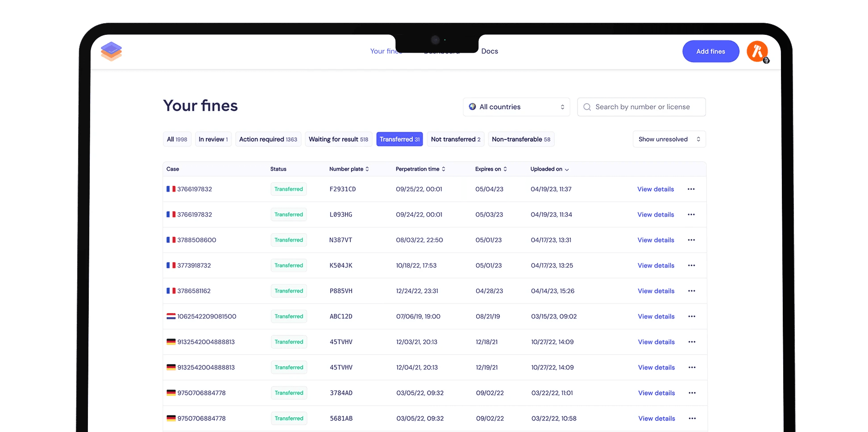Click the Status column header
868x432 pixels.
pyautogui.click(x=278, y=169)
